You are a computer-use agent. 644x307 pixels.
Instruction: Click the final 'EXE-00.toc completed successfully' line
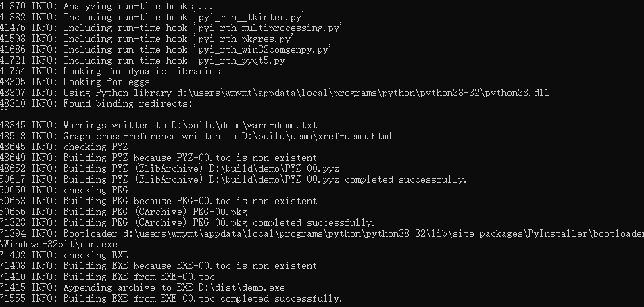pos(171,298)
